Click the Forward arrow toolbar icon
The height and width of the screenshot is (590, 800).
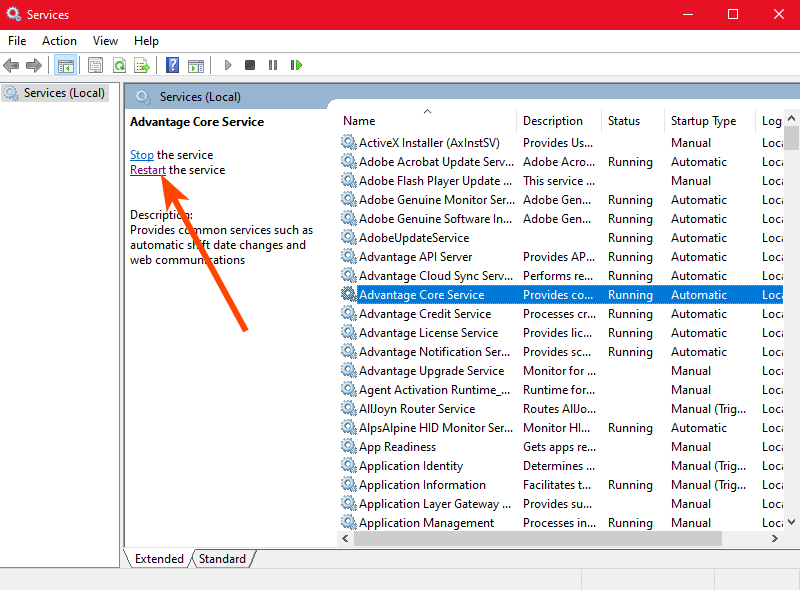click(34, 65)
